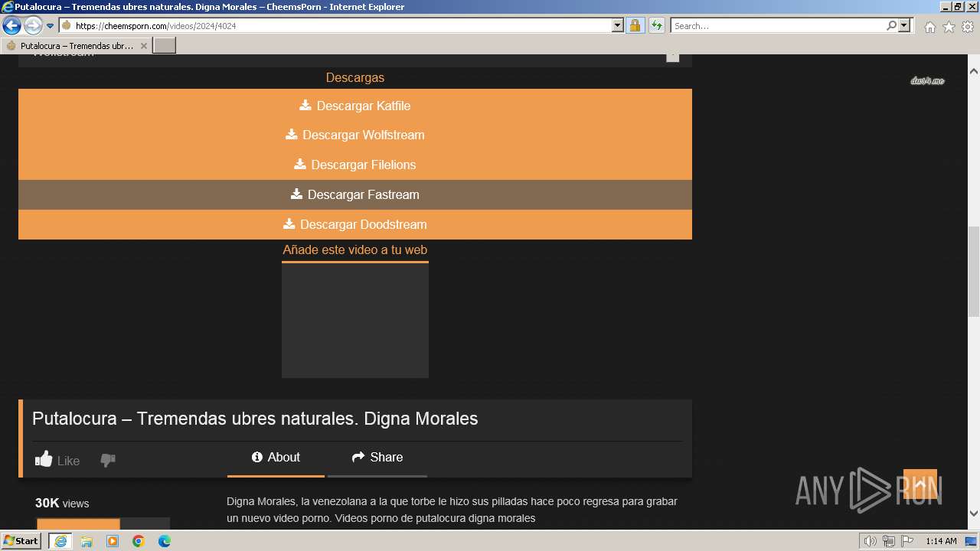Image resolution: width=980 pixels, height=551 pixels.
Task: Click the page scrollbar down arrow
Action: pos(974,514)
